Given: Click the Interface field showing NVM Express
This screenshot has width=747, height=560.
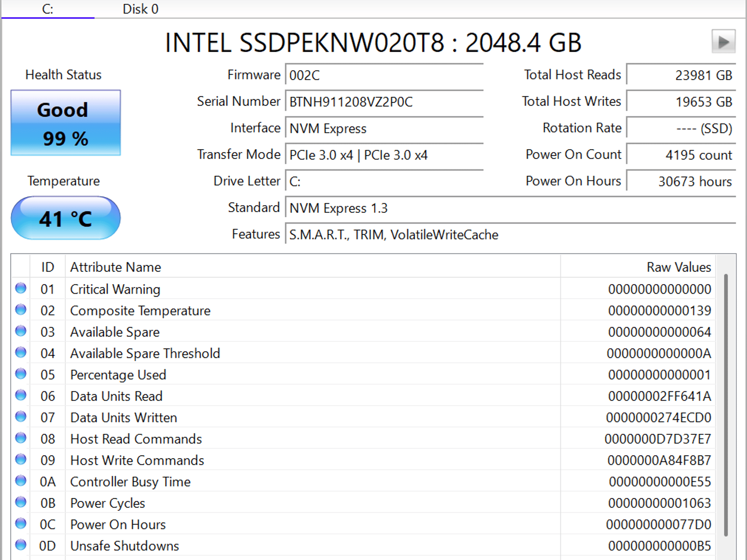Looking at the screenshot, I should pyautogui.click(x=384, y=128).
